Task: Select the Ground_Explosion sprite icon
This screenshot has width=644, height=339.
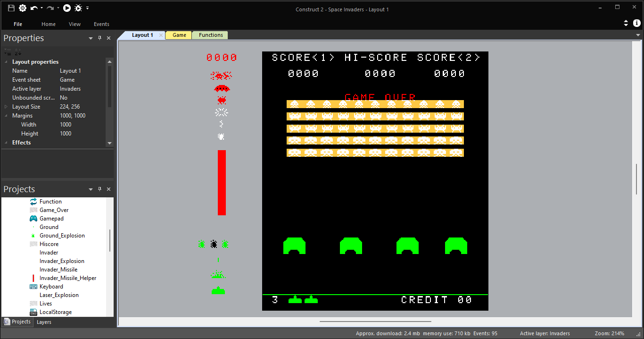Action: [x=33, y=236]
